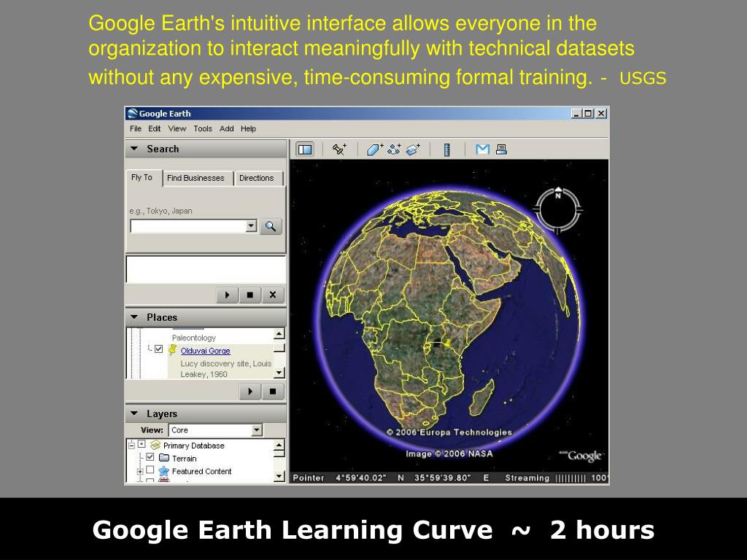Open the Olduvai Gorge link
This screenshot has width=747, height=560.
pyautogui.click(x=205, y=351)
